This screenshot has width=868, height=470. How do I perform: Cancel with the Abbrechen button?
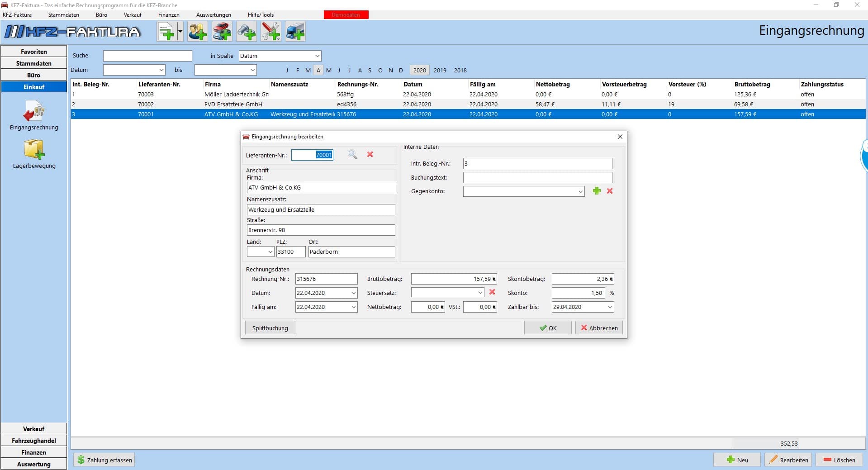click(x=599, y=328)
